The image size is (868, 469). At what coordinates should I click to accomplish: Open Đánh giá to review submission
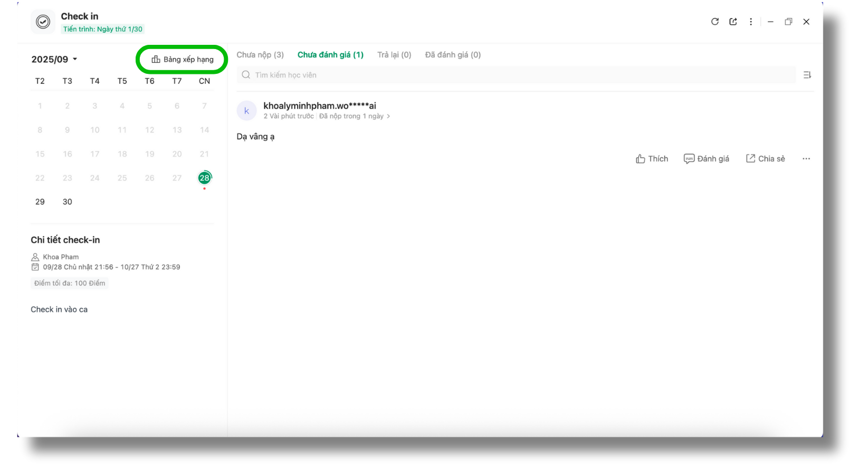(706, 159)
